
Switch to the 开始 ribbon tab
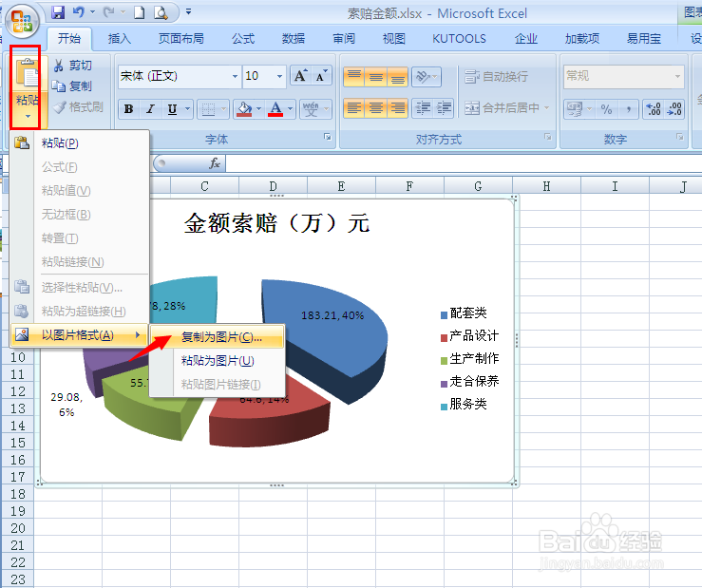tap(69, 39)
